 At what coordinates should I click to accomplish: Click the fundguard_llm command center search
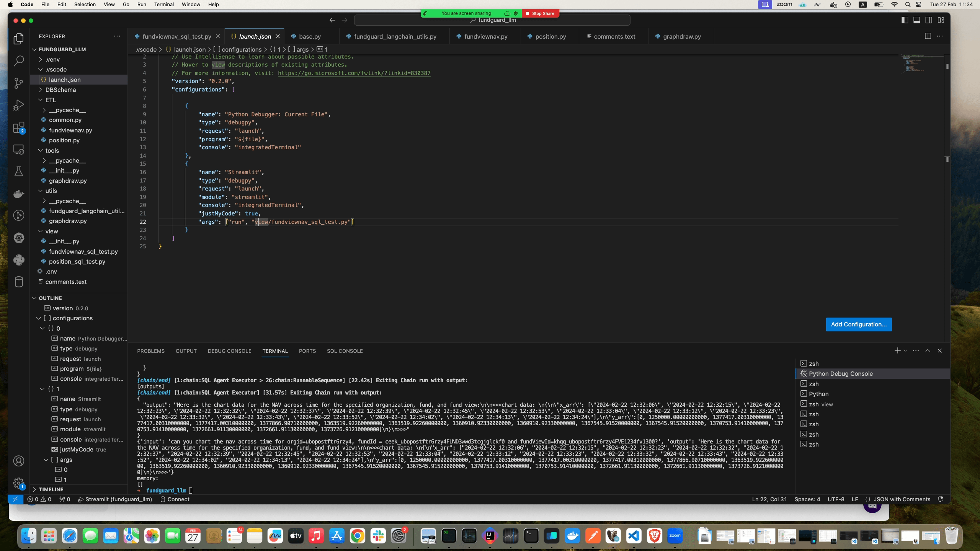point(492,20)
